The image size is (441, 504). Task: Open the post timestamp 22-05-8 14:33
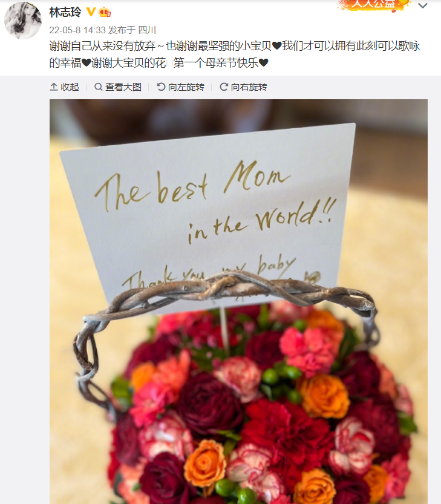(x=77, y=30)
